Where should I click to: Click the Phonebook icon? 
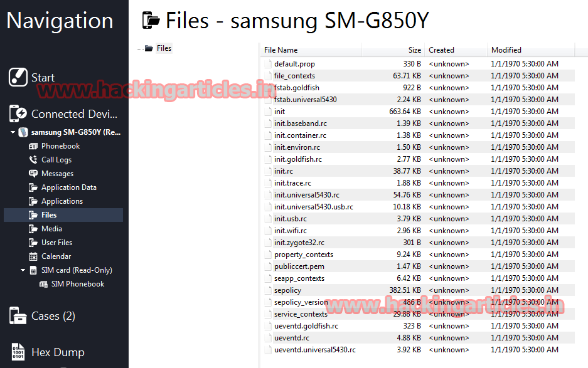click(x=33, y=146)
